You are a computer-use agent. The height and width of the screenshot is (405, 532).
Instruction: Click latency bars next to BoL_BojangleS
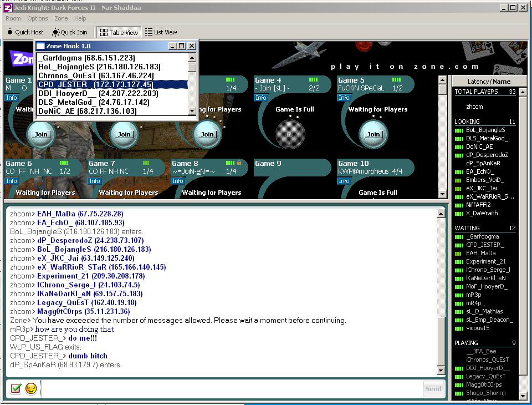point(459,130)
